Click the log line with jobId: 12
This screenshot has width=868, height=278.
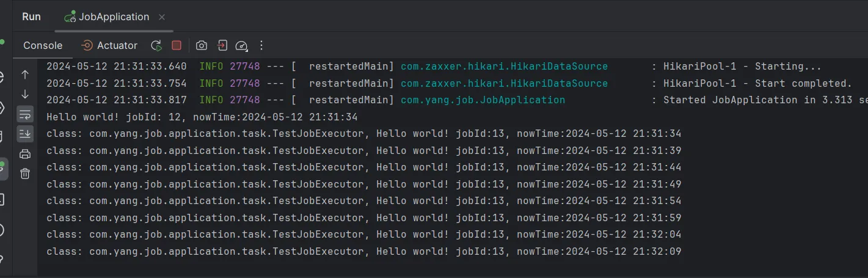click(202, 117)
